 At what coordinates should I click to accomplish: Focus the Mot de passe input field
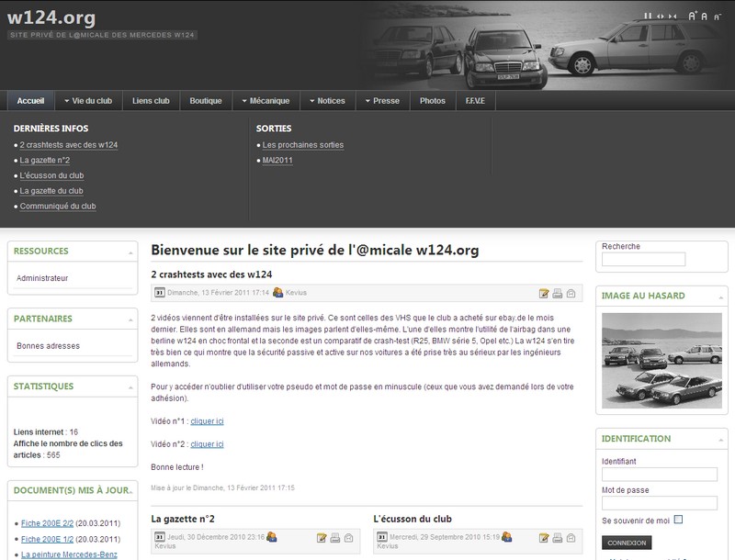(659, 503)
